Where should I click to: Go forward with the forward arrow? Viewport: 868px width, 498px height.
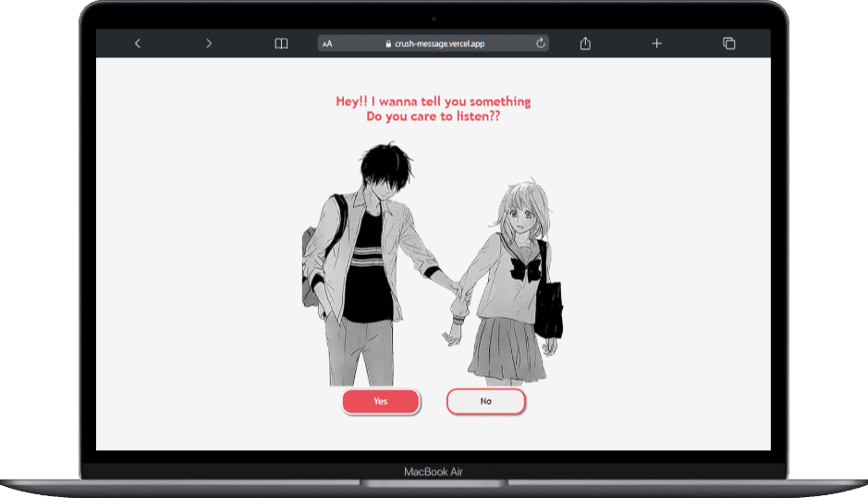(209, 43)
